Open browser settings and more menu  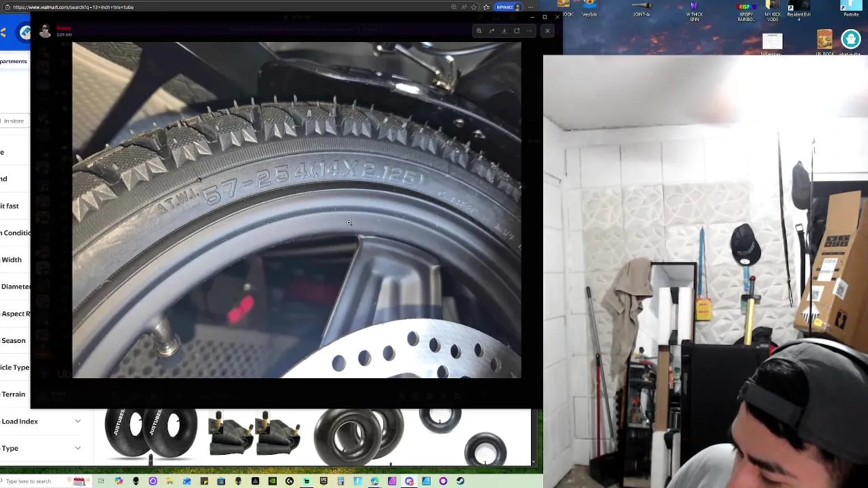coord(530,7)
